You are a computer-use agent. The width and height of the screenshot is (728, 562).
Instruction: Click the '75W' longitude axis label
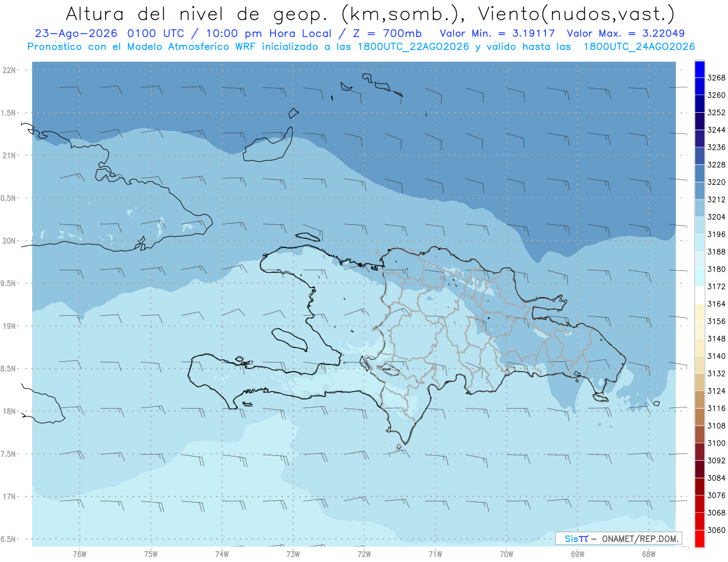tap(151, 554)
